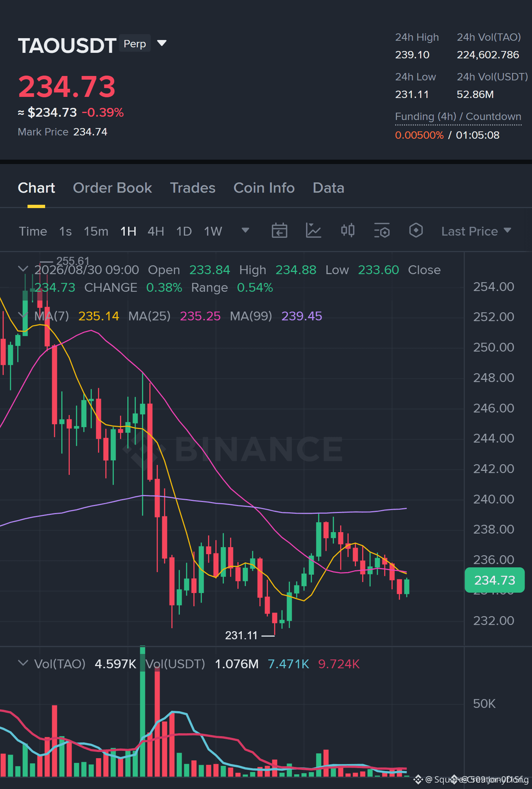The width and height of the screenshot is (532, 789).
Task: Open the calendar date jump icon
Action: coord(279,231)
